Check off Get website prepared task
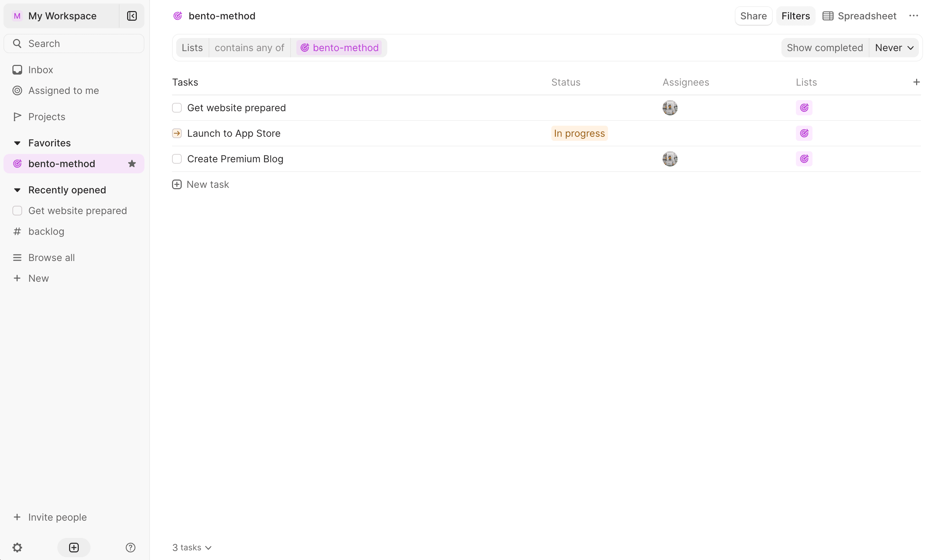The image size is (941, 560). click(x=177, y=108)
